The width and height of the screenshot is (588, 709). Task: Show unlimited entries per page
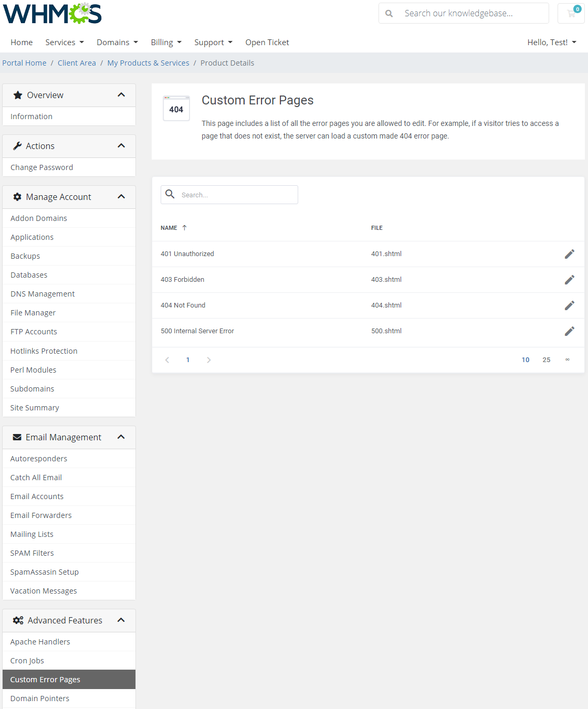coord(568,360)
